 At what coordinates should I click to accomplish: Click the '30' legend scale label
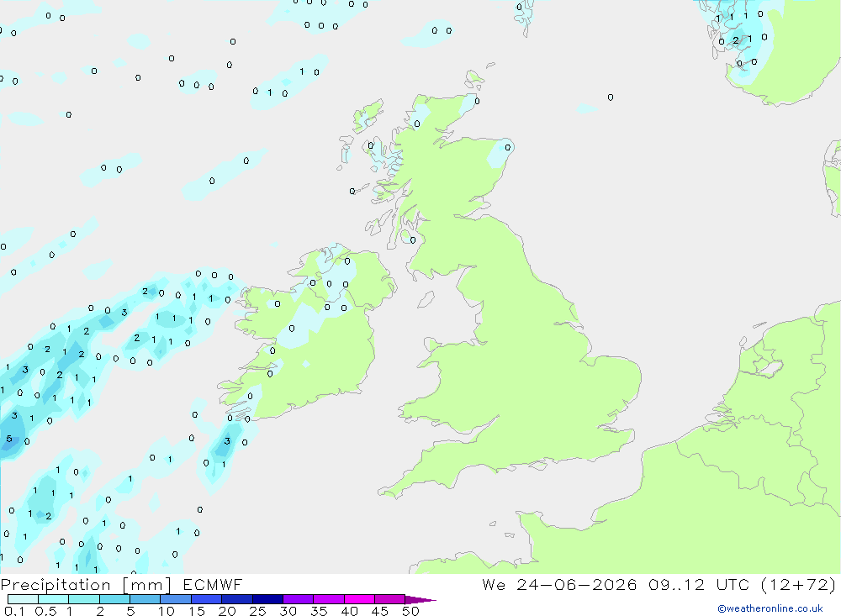tap(288, 611)
